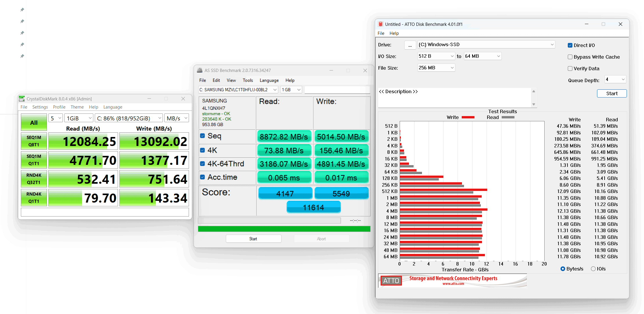Click the bottommost pin icon in the left margin
The image size is (644, 314).
pyautogui.click(x=22, y=56)
